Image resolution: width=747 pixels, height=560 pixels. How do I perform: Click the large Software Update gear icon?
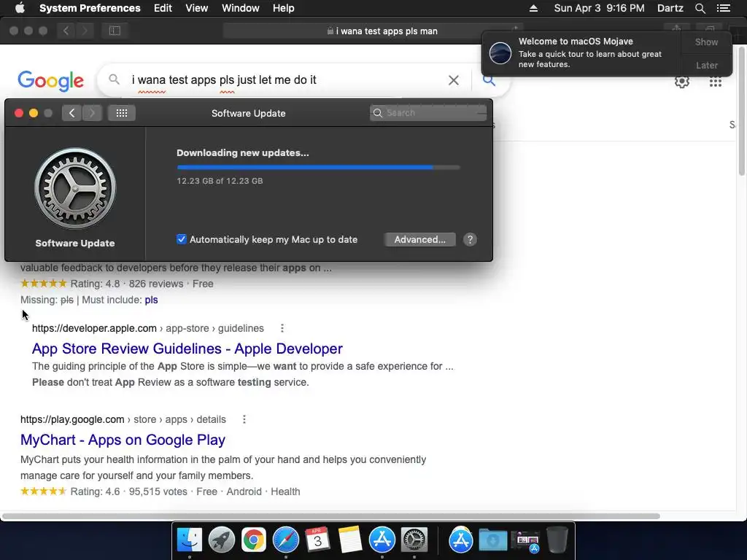pos(75,189)
